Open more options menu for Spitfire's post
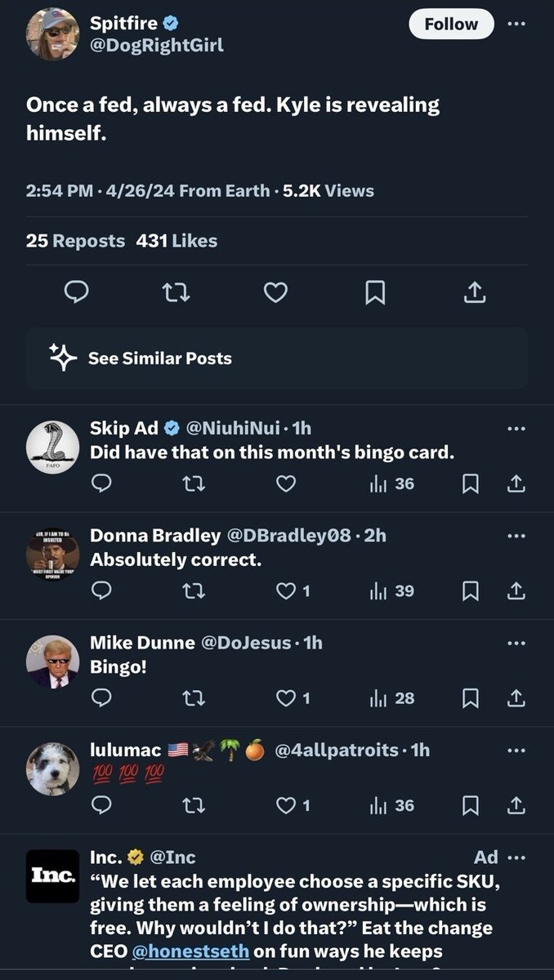Image resolution: width=554 pixels, height=980 pixels. coord(516,24)
